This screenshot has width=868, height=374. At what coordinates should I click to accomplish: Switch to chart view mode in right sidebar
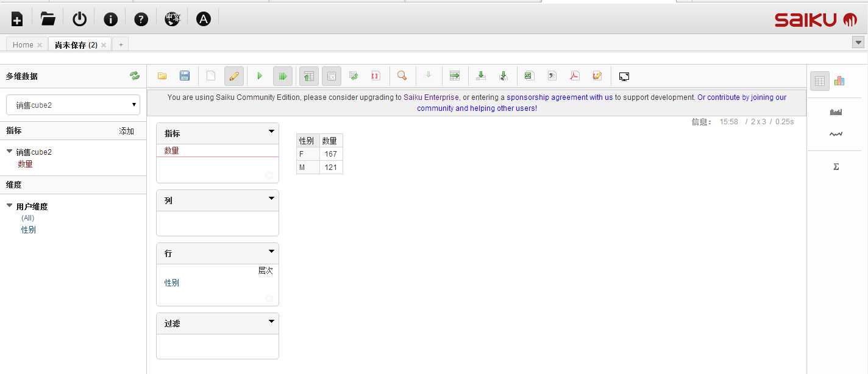[x=839, y=80]
